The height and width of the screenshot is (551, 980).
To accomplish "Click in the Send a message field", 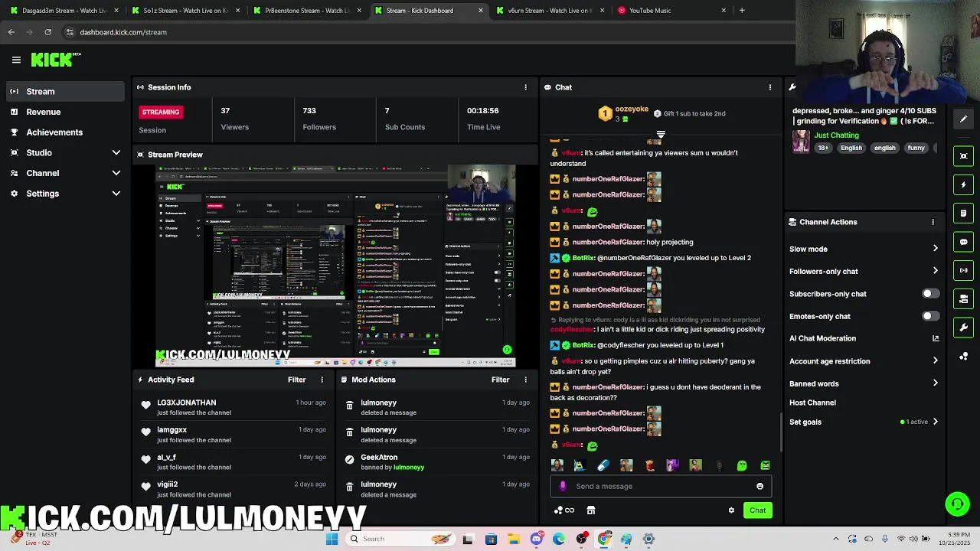I will pos(661,486).
